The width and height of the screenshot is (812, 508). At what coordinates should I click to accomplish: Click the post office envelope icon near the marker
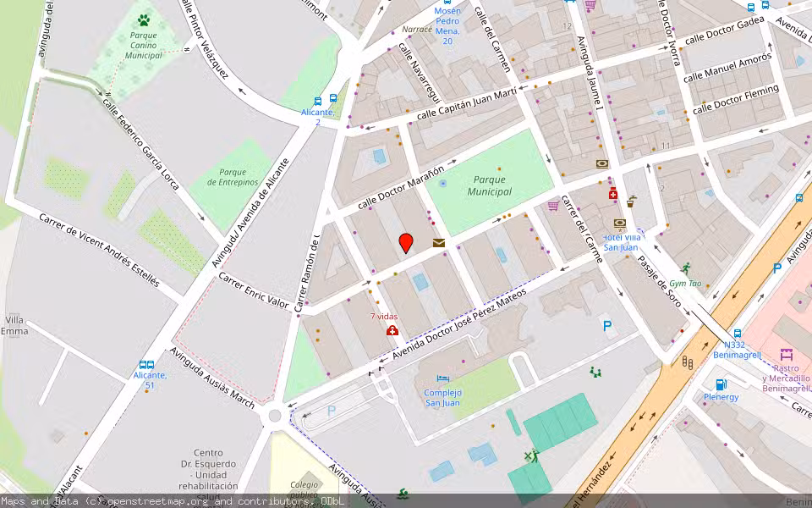(x=439, y=244)
